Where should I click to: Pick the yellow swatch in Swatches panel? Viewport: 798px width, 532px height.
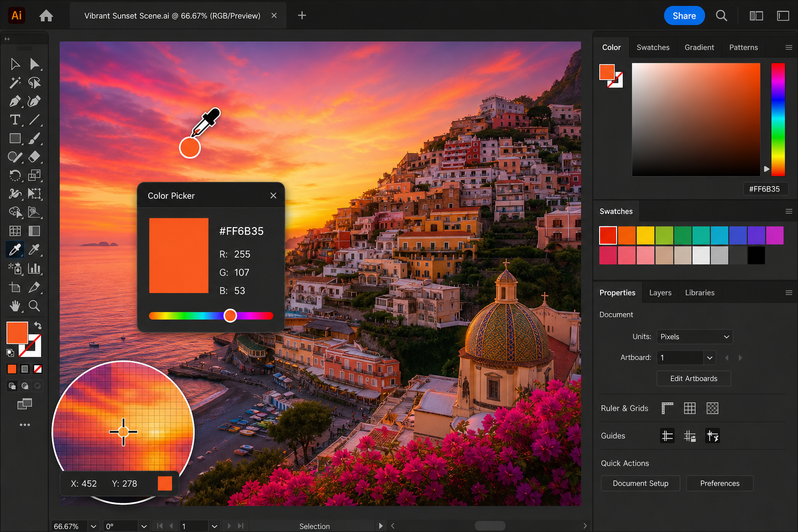pyautogui.click(x=645, y=235)
